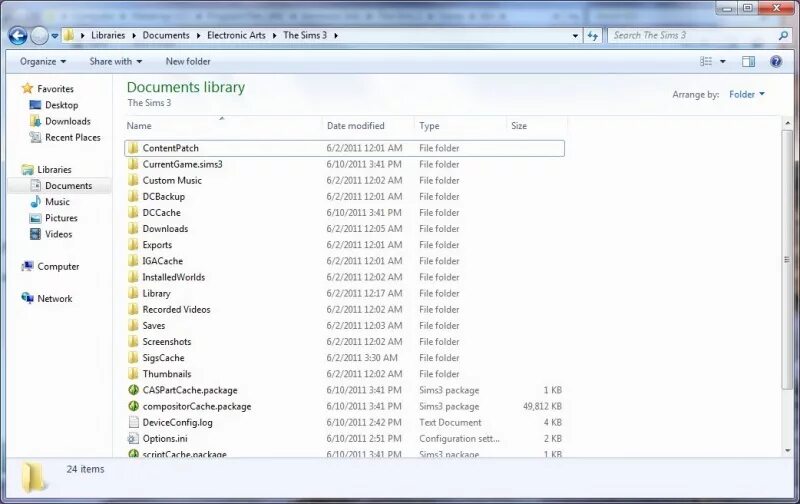
Task: Select Recent Places in sidebar
Action: [x=72, y=138]
